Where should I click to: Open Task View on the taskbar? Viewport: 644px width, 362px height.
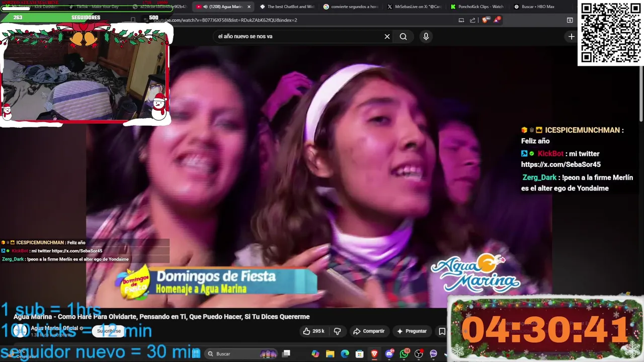tap(286, 353)
